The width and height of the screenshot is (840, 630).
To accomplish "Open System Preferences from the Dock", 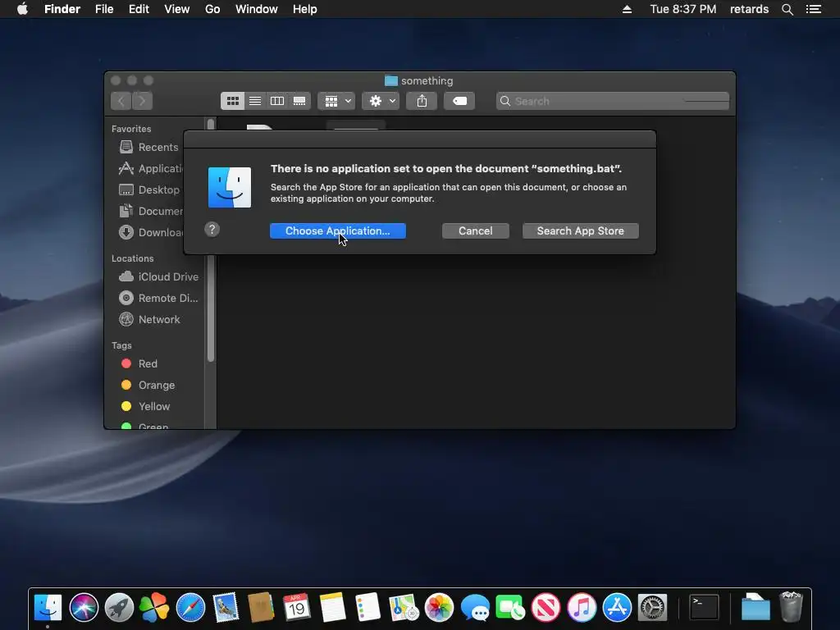I will [x=652, y=608].
